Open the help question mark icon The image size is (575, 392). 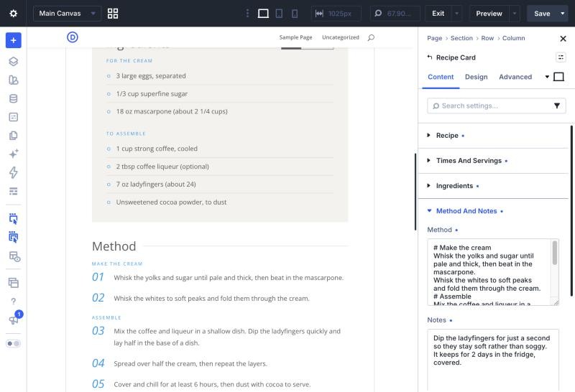[x=13, y=301]
